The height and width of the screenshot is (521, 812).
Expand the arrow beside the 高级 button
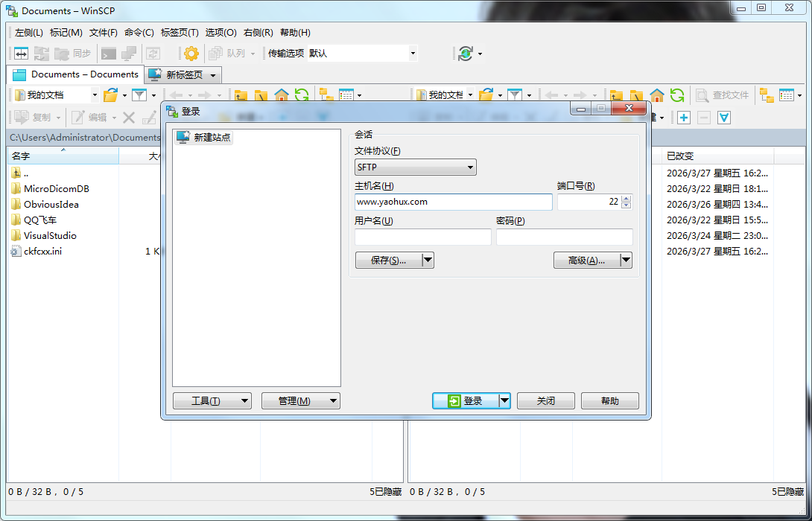pyautogui.click(x=626, y=260)
